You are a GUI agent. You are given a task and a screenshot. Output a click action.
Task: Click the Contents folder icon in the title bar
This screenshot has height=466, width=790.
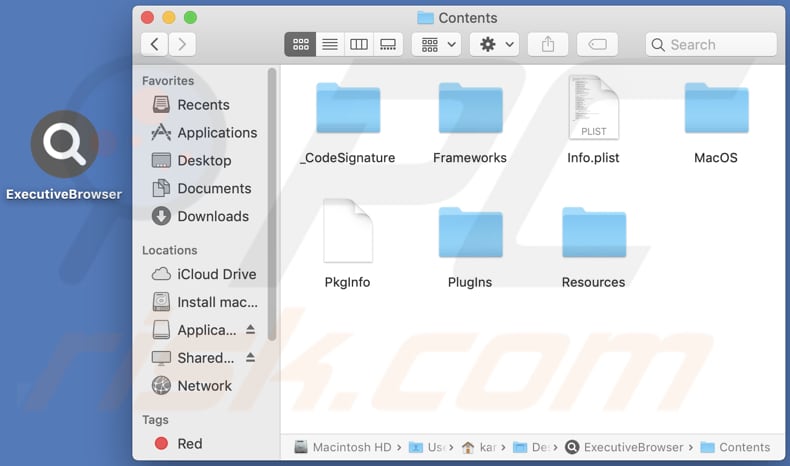pos(425,18)
